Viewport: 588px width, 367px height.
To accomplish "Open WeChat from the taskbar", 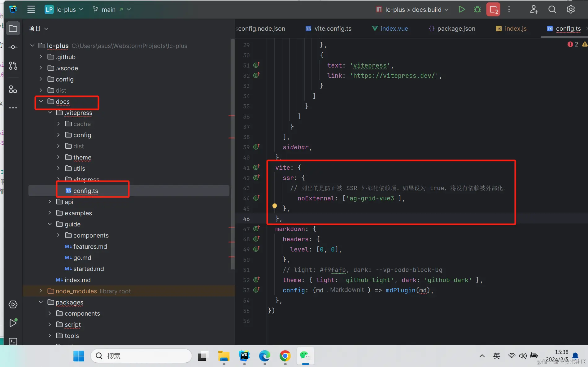I will point(305,356).
